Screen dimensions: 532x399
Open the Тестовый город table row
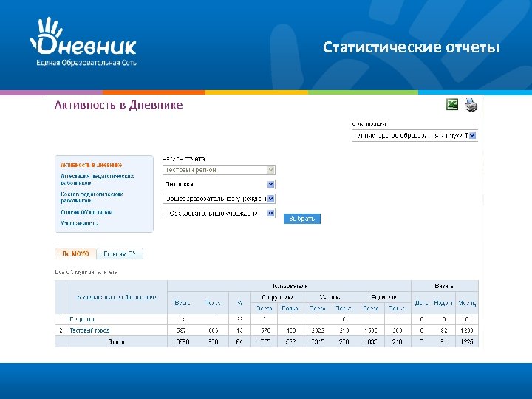(89, 330)
